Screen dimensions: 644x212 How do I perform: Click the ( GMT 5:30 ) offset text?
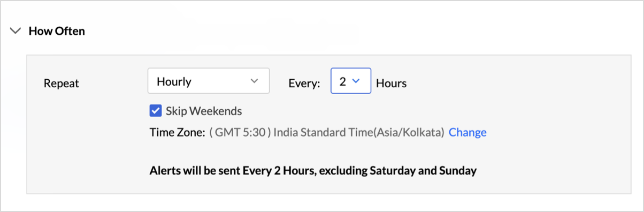pyautogui.click(x=240, y=132)
